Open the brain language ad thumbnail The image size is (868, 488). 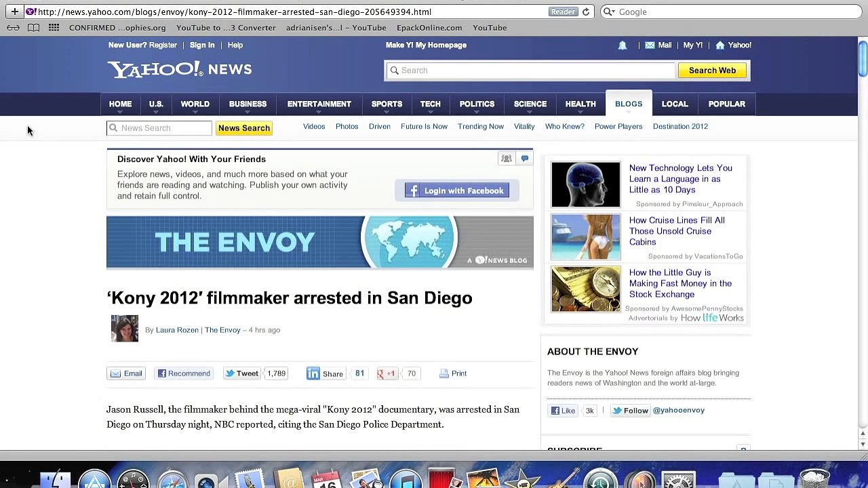pos(586,184)
